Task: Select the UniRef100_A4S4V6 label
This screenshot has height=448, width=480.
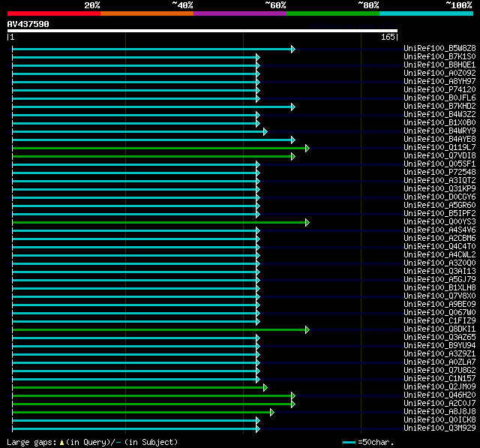Action: [439, 230]
